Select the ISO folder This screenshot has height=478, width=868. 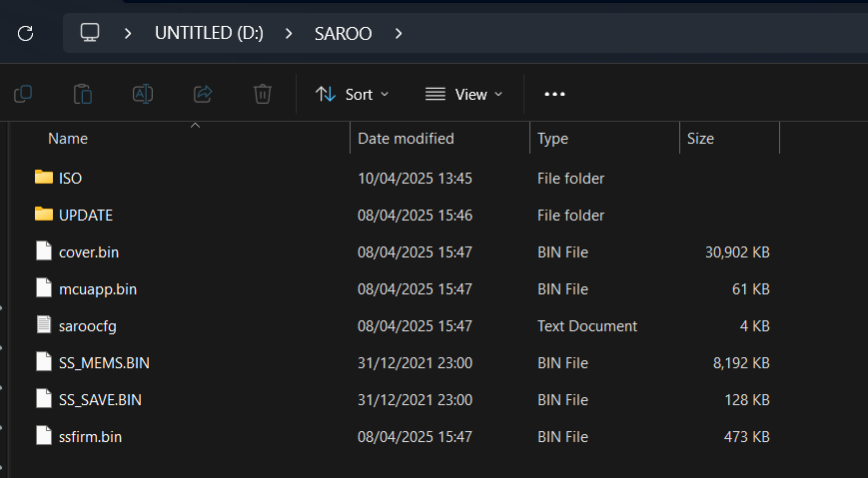point(70,179)
